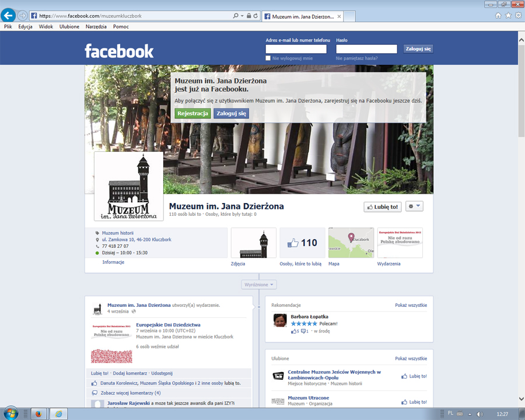Viewport: 525px width, 420px height.
Task: Click the refresh icon in address bar
Action: [x=256, y=16]
